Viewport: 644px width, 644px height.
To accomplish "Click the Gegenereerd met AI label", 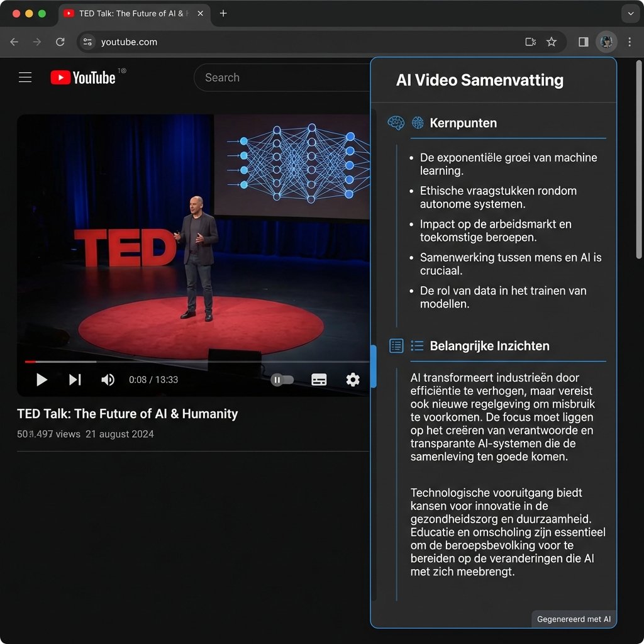I will [574, 619].
